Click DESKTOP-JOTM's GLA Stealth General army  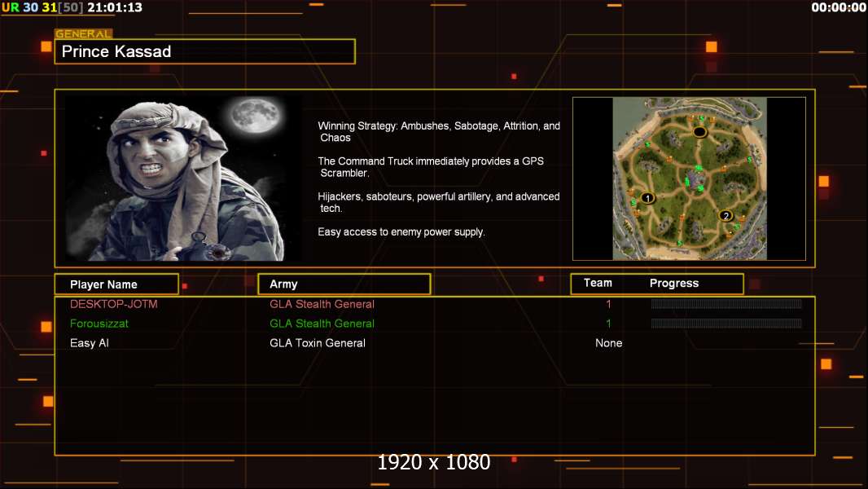point(322,304)
